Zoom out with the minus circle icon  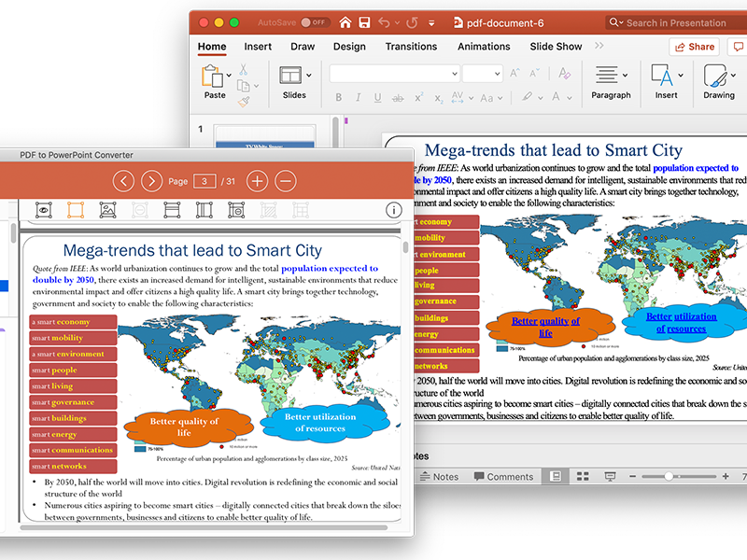(286, 181)
